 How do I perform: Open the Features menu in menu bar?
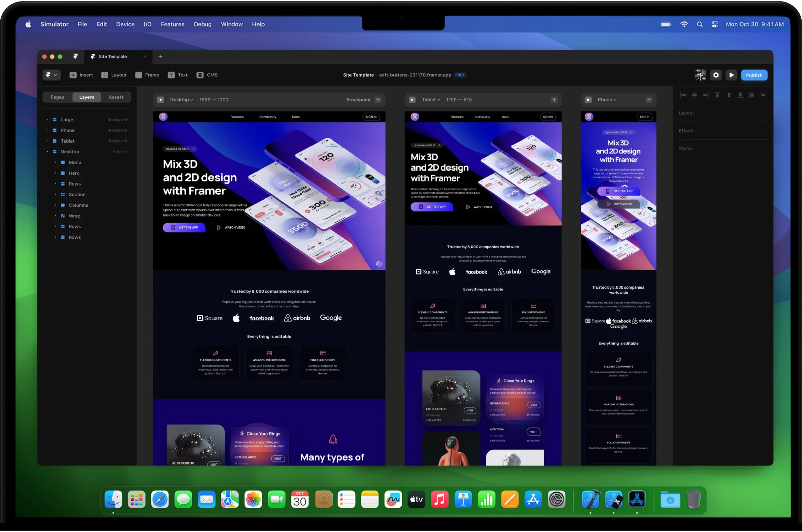tap(172, 24)
